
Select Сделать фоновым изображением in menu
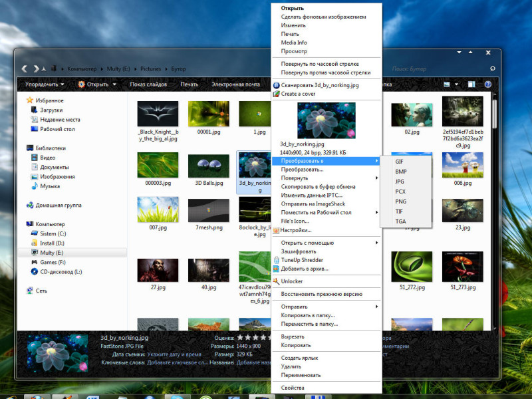[x=327, y=17]
